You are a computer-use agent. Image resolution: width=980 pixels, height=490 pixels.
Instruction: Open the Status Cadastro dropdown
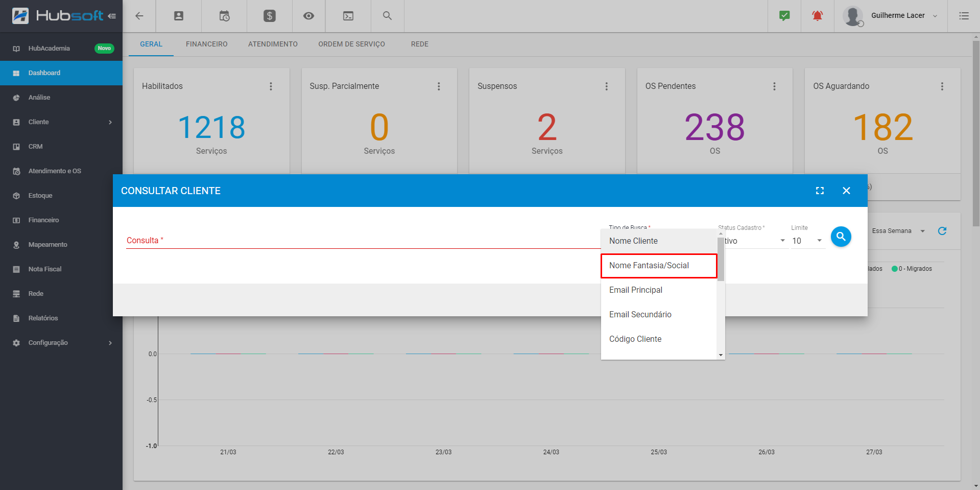(x=756, y=241)
